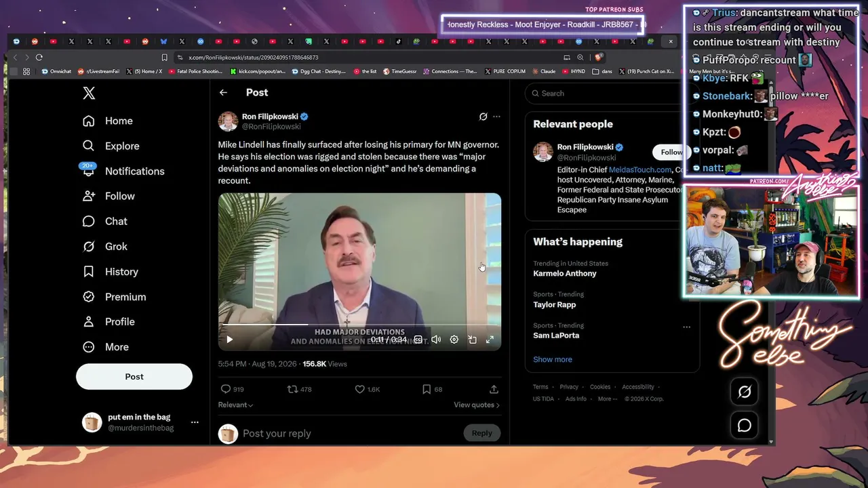Open options for the Sam LaPorta trend

pyautogui.click(x=687, y=327)
